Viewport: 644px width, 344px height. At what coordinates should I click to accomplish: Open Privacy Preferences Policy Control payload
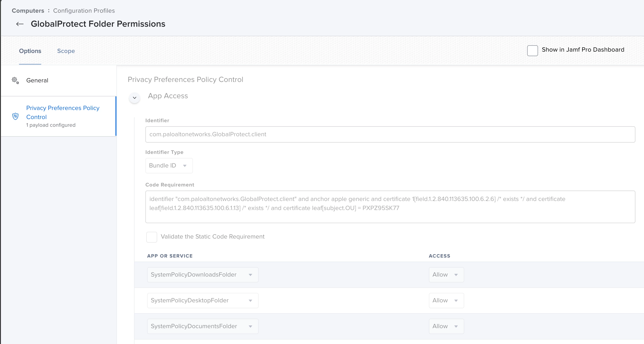[59, 116]
